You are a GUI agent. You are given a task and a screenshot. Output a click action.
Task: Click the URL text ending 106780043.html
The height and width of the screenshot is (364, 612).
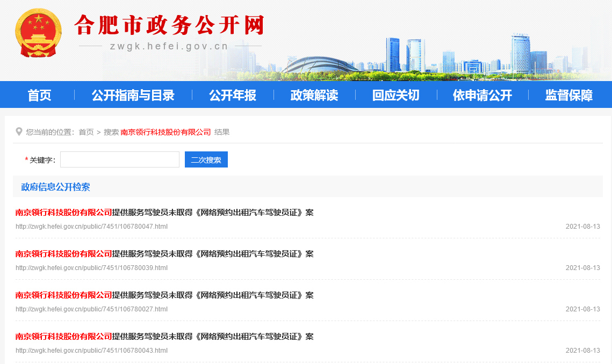pos(92,351)
